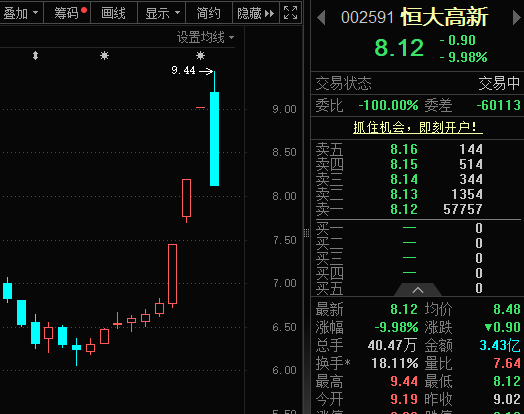524x414 pixels.
Task: Open the 叠加 overlay dropdown
Action: (x=21, y=13)
